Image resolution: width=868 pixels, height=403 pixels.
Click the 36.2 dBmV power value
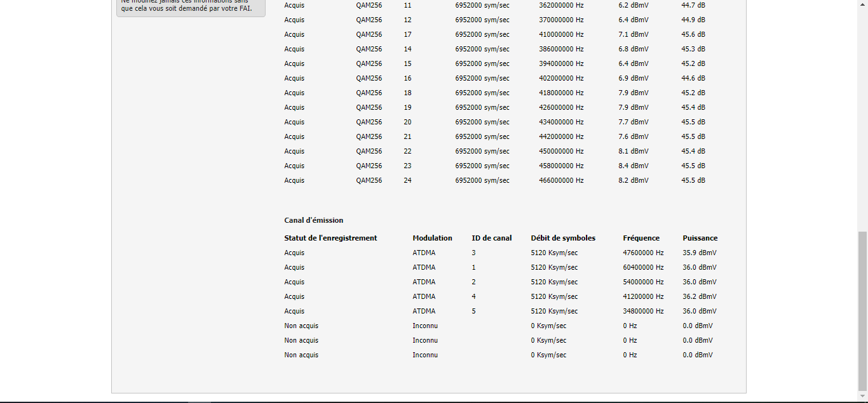[699, 296]
